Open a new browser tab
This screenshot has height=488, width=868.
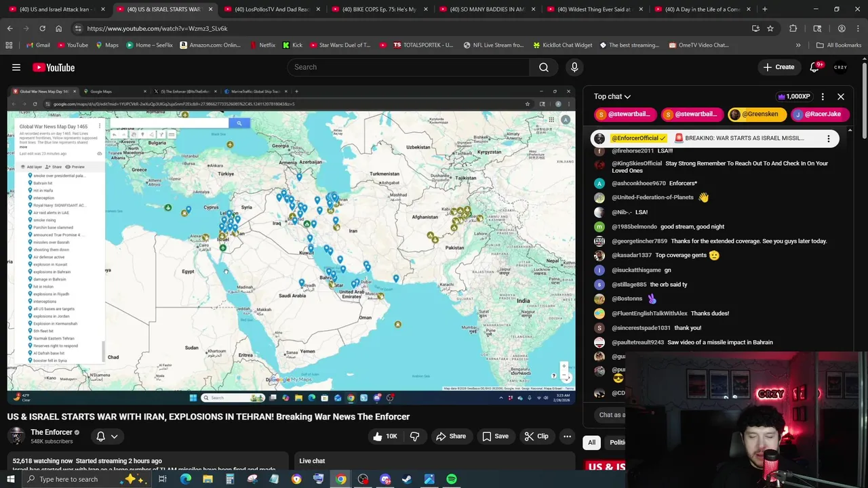(x=764, y=9)
